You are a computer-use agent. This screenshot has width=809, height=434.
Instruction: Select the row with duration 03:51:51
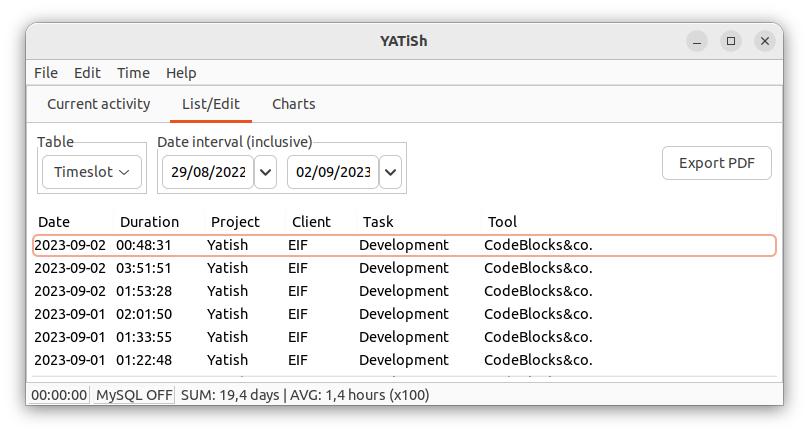coord(404,268)
